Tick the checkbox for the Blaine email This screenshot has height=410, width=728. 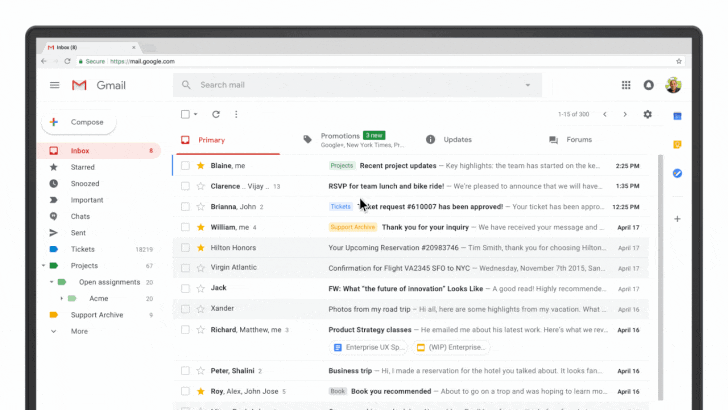pos(185,165)
